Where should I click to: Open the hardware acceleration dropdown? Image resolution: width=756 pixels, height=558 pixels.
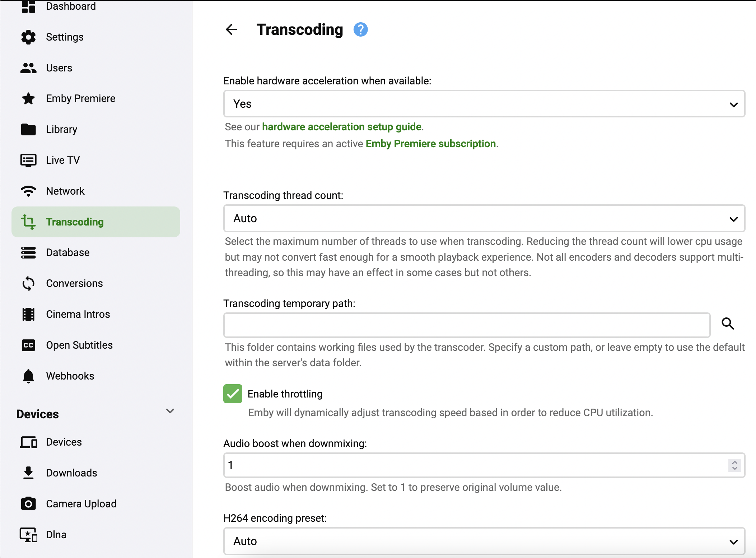point(484,104)
